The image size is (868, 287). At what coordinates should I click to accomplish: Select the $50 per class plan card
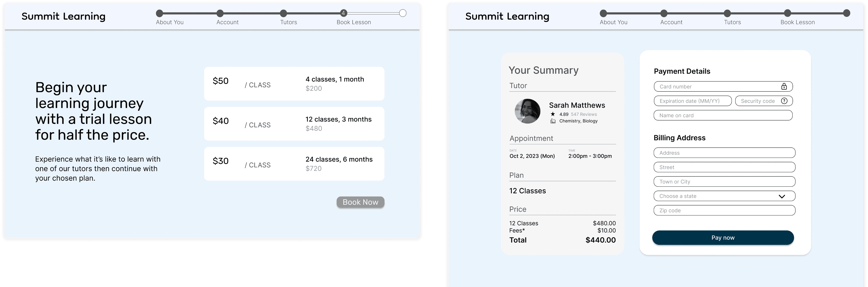(294, 83)
